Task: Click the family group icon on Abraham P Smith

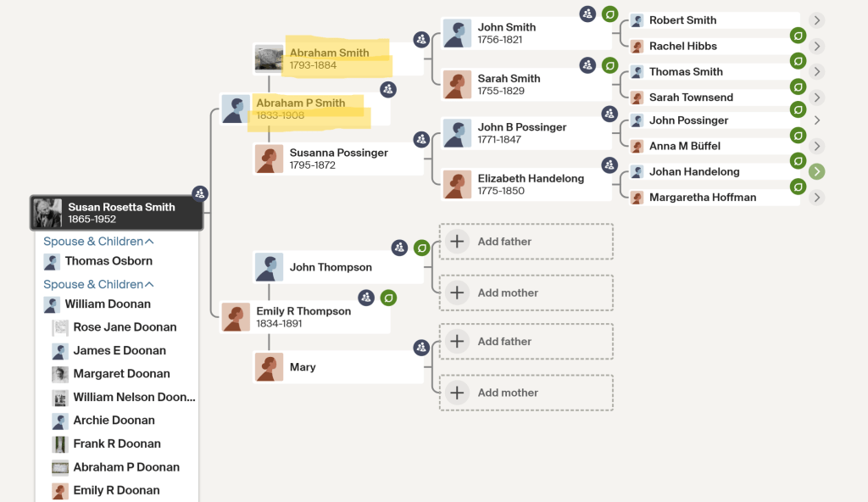Action: 387,89
